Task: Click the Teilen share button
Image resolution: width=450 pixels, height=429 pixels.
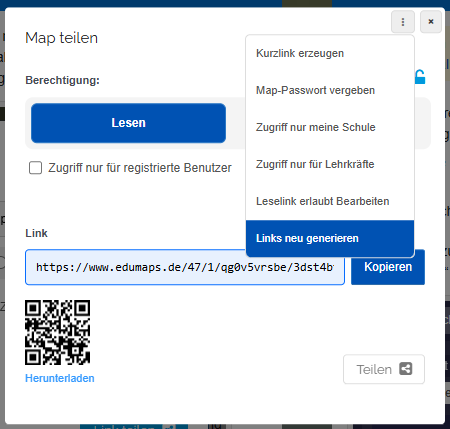Action: (384, 369)
